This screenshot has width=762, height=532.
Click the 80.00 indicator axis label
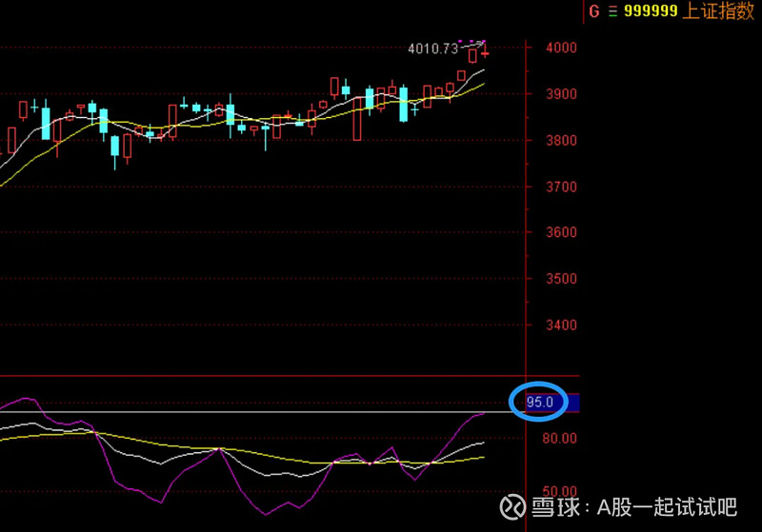[559, 439]
